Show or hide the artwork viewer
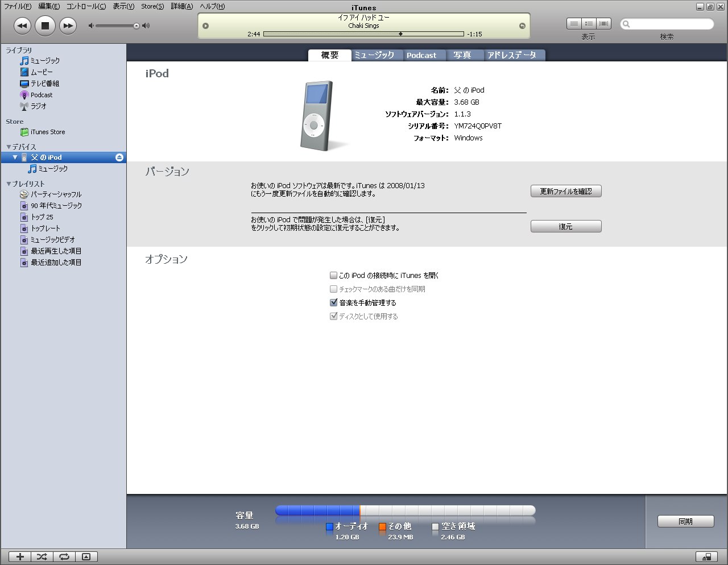The image size is (728, 565). click(86, 557)
